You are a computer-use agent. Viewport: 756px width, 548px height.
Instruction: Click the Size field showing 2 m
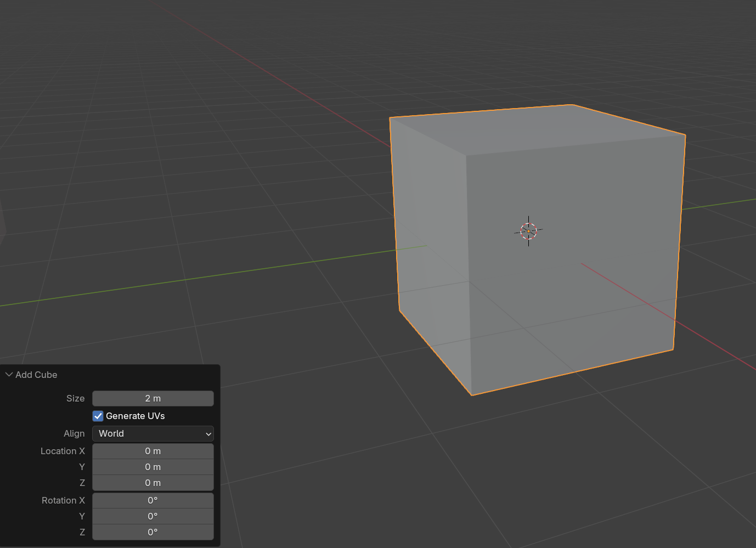click(153, 398)
